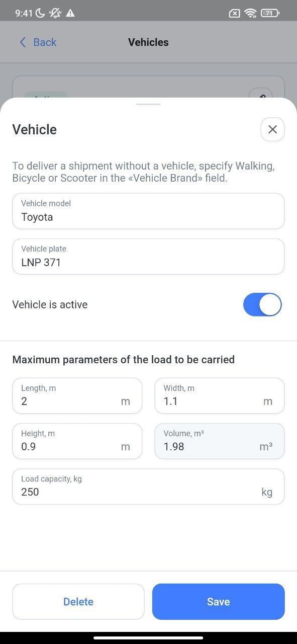The width and height of the screenshot is (297, 644).
Task: Edit the Width, m field
Action: (x=220, y=396)
